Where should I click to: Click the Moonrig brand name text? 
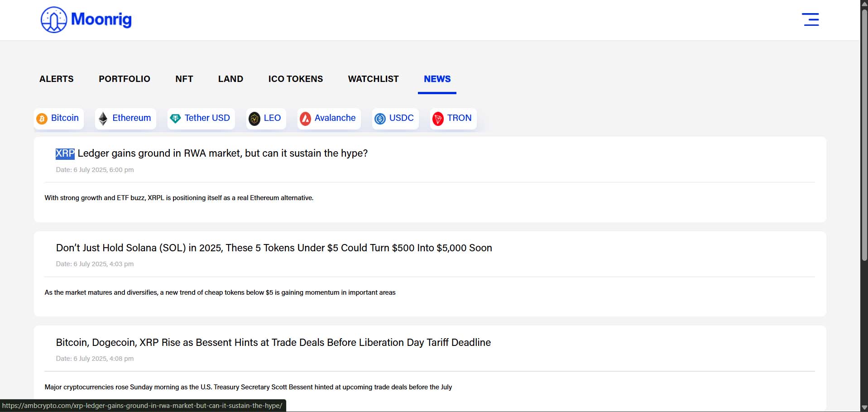click(x=101, y=19)
